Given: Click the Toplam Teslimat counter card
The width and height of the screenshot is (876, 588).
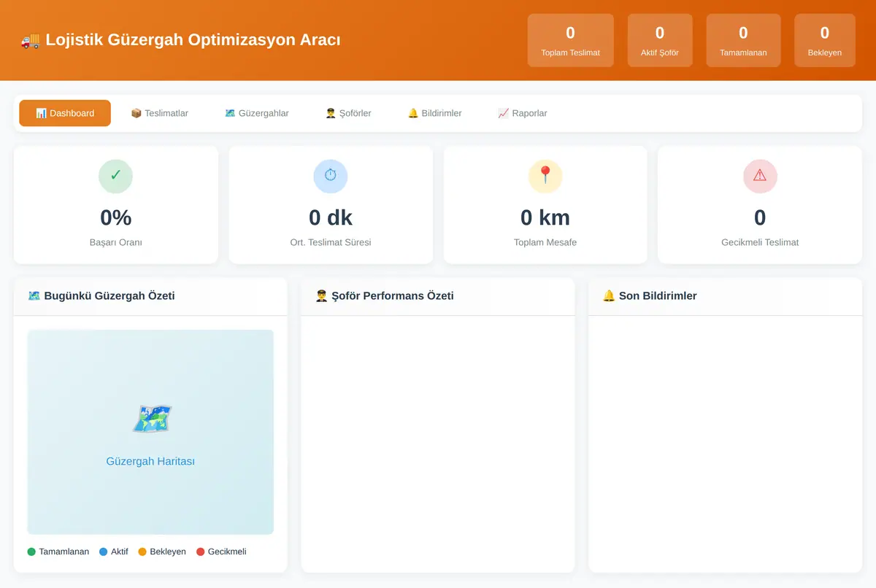Looking at the screenshot, I should coord(571,40).
